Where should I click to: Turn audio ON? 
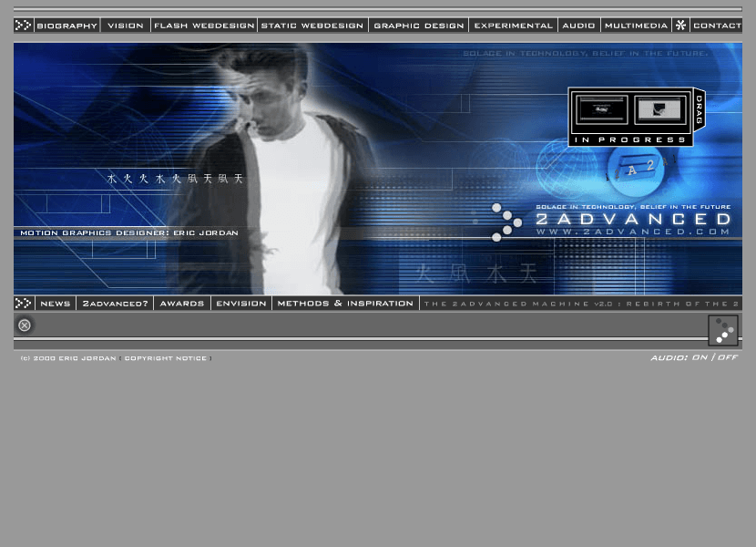point(700,357)
